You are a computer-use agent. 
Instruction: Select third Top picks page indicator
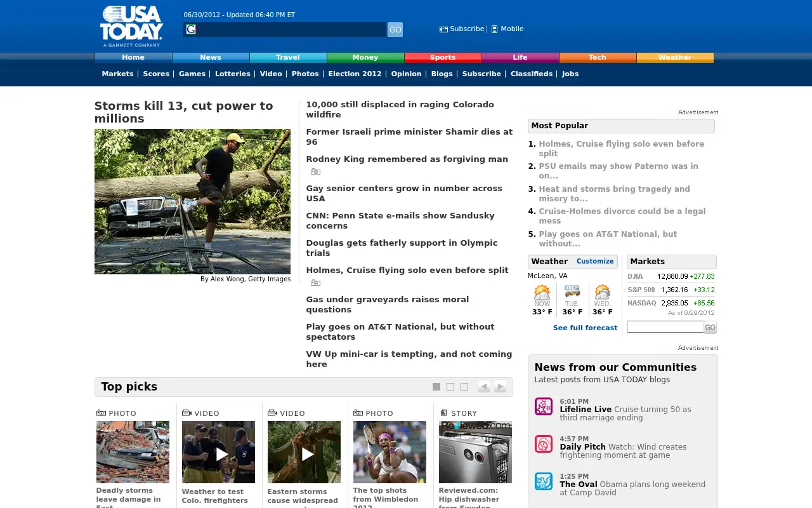coord(464,387)
